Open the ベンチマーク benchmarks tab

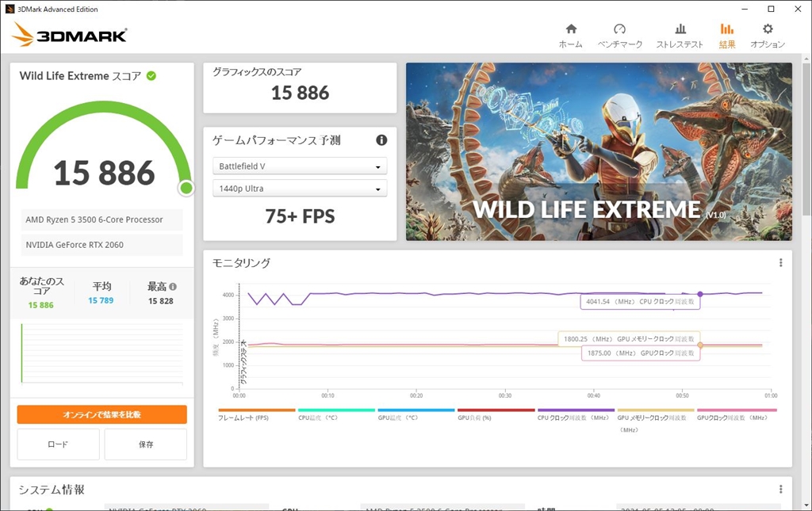coord(620,36)
